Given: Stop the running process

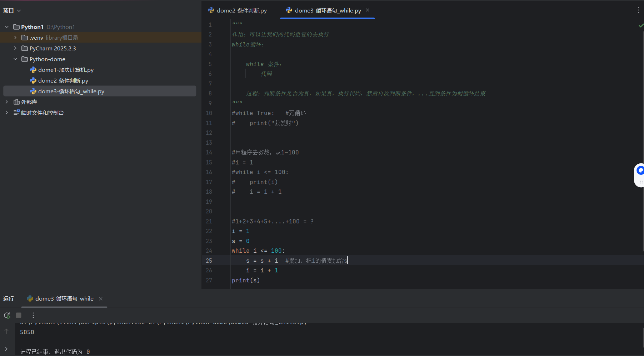Looking at the screenshot, I should 19,315.
